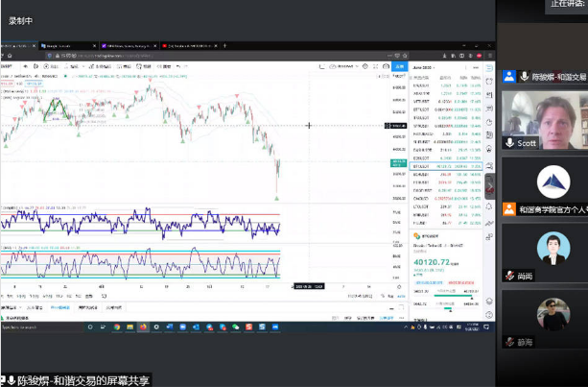Open a new browser tab with plus button
The width and height of the screenshot is (588, 387).
pyautogui.click(x=226, y=45)
